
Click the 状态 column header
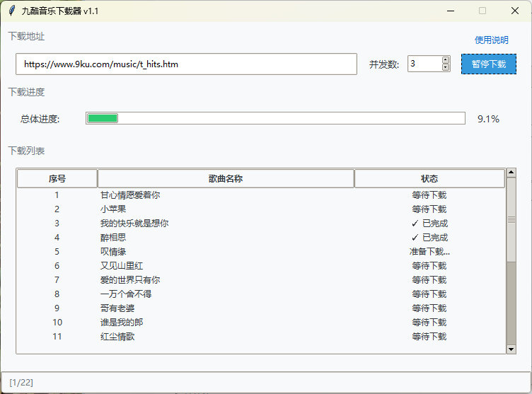tap(429, 179)
